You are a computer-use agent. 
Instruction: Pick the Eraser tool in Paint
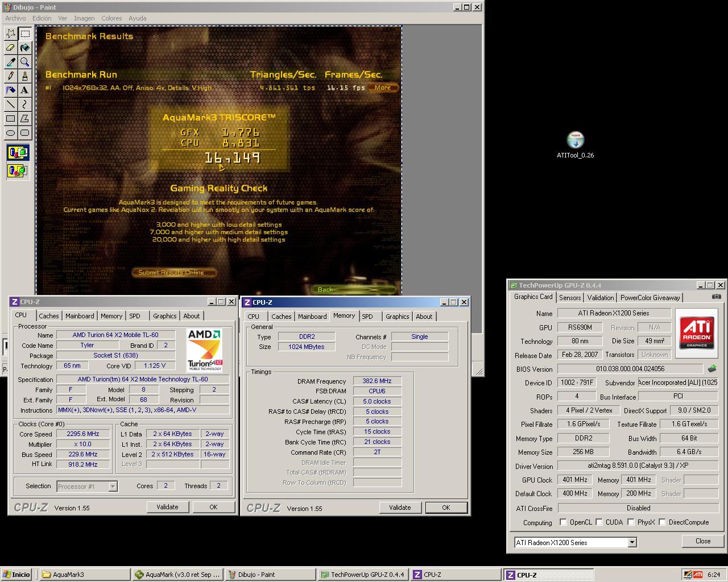[11, 48]
